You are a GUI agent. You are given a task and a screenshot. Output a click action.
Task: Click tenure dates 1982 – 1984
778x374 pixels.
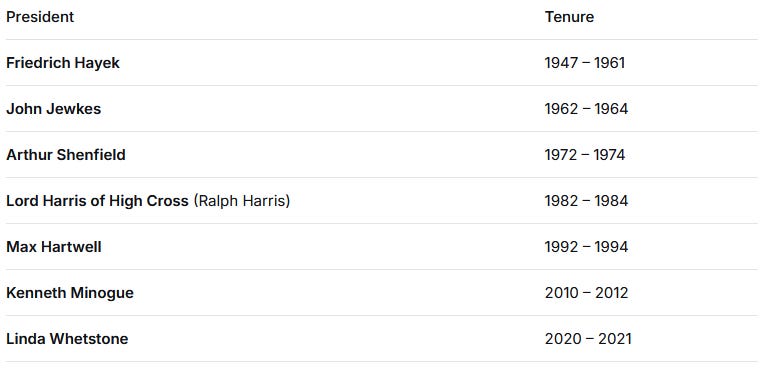586,201
